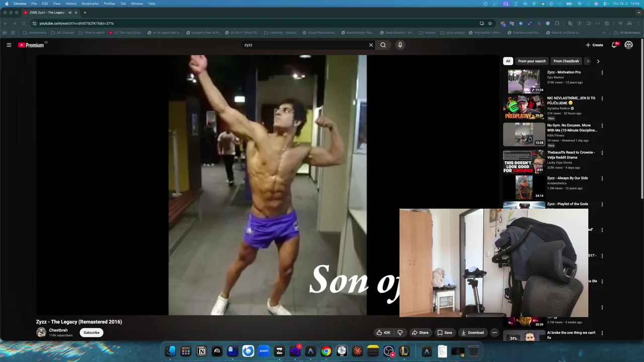
Task: Open options for No Gym. No Excuses video
Action: coord(602,126)
